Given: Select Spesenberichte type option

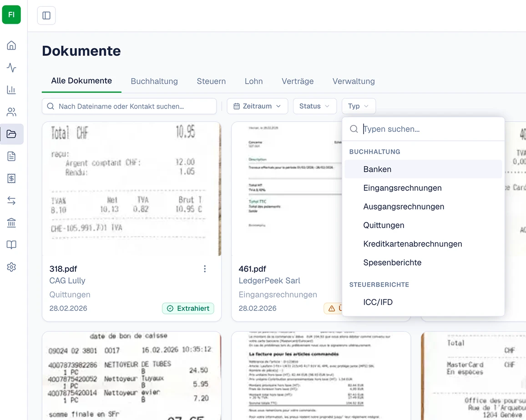Looking at the screenshot, I should 423,263.
